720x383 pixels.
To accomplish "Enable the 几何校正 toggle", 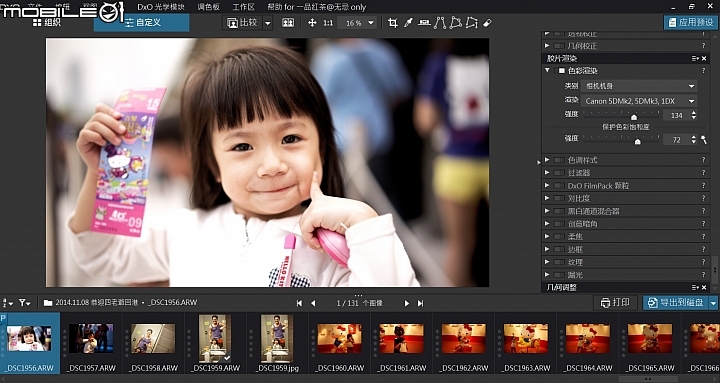I will [x=559, y=46].
